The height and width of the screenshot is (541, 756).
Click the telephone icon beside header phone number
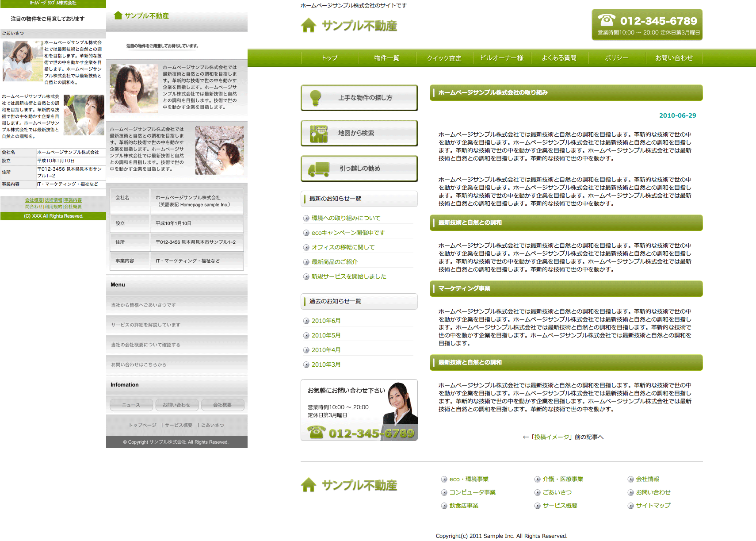pos(607,20)
